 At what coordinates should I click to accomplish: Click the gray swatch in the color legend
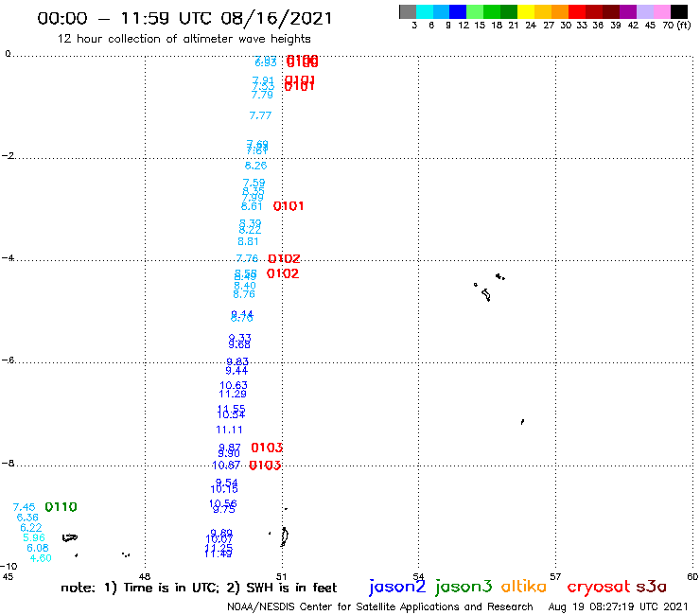pos(408,11)
